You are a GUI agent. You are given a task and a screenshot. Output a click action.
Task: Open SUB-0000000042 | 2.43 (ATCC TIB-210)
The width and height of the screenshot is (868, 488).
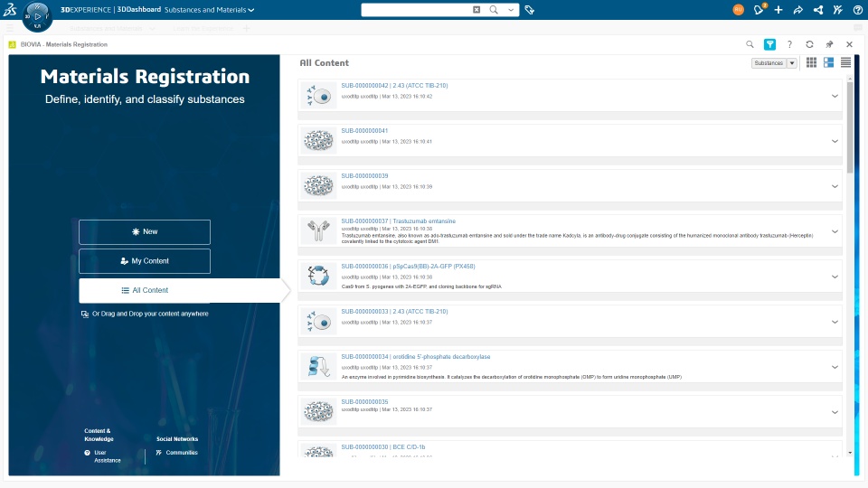(394, 86)
